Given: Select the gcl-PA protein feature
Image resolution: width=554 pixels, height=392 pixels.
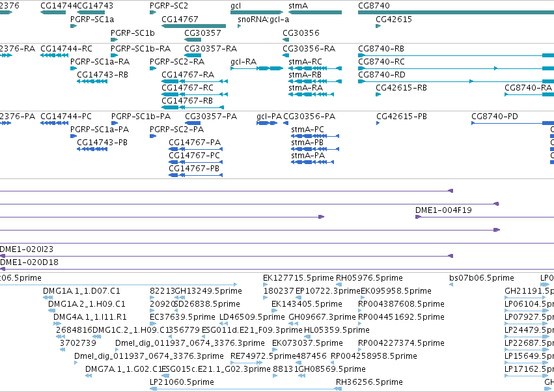Looking at the screenshot, I should 267,123.
